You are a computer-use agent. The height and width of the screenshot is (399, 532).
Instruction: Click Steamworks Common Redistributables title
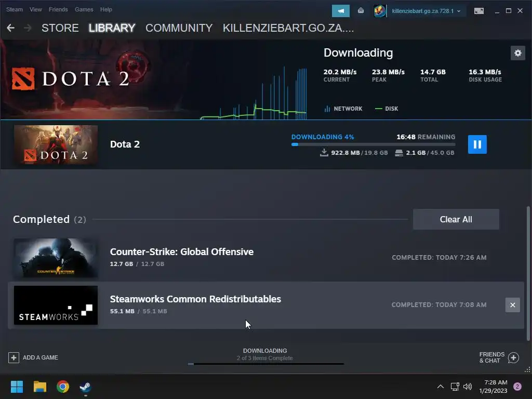coord(195,299)
